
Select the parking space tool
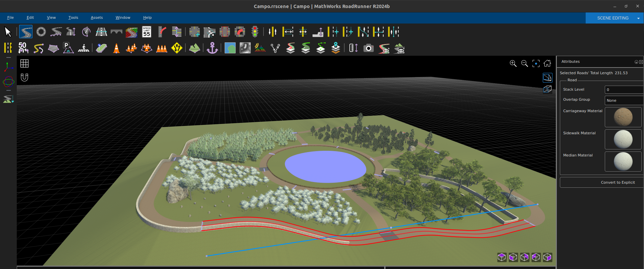pyautogui.click(x=68, y=48)
